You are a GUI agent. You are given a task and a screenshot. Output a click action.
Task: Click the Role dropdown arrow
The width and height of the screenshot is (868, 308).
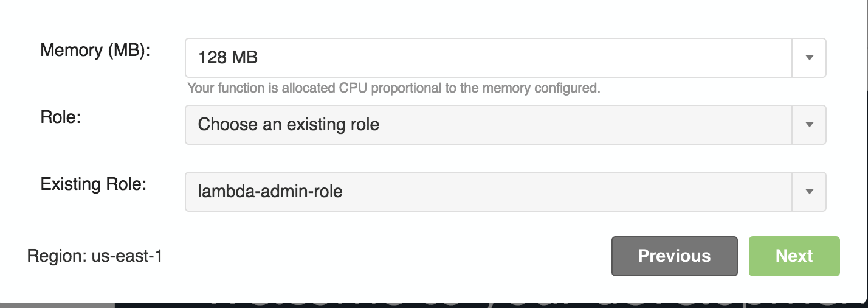pyautogui.click(x=809, y=125)
